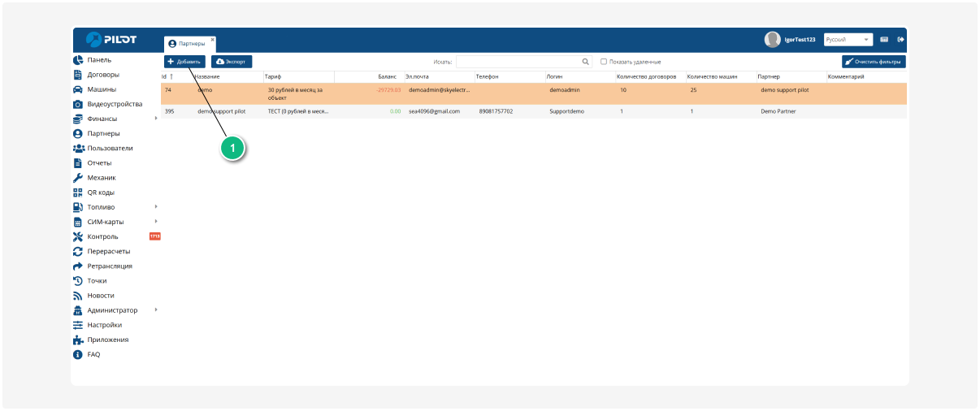Open the QR коды section icon

pyautogui.click(x=78, y=193)
